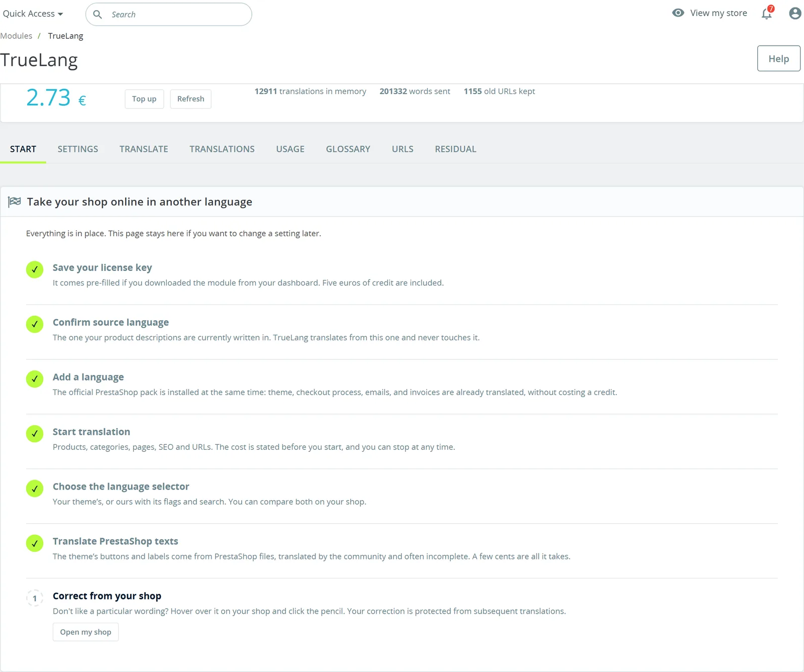
Task: Click the green check for Choose the language selector
Action: click(35, 489)
